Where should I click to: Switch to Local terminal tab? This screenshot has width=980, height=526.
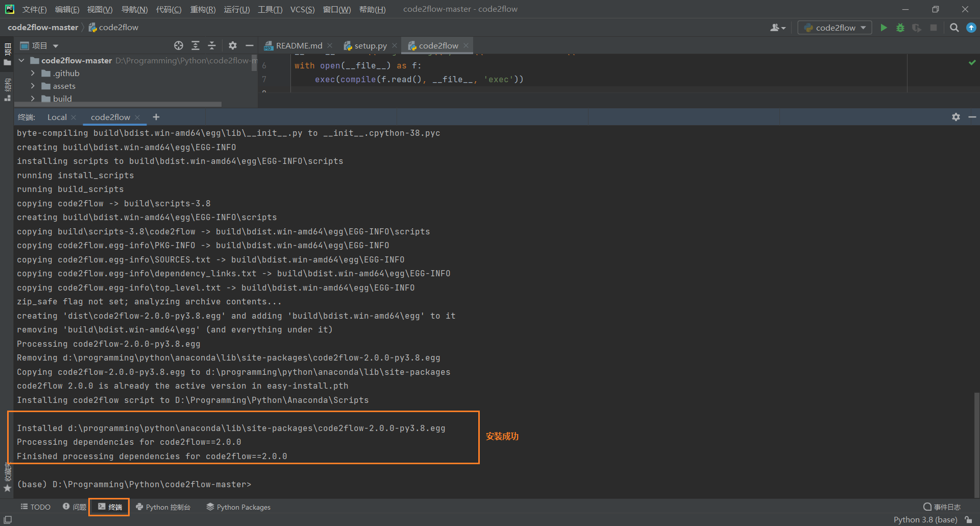[57, 117]
